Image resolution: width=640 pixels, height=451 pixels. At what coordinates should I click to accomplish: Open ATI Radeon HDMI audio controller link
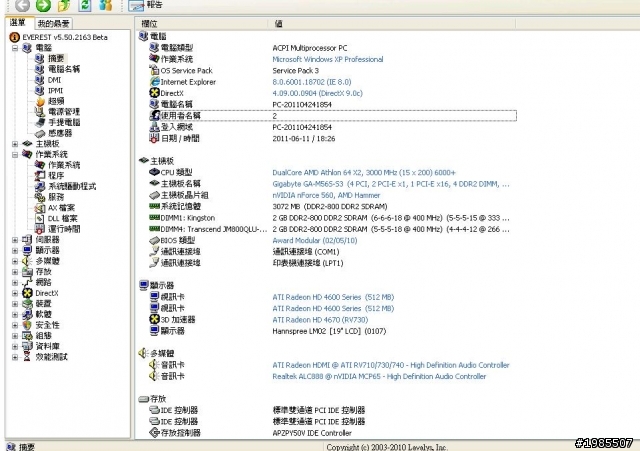391,365
